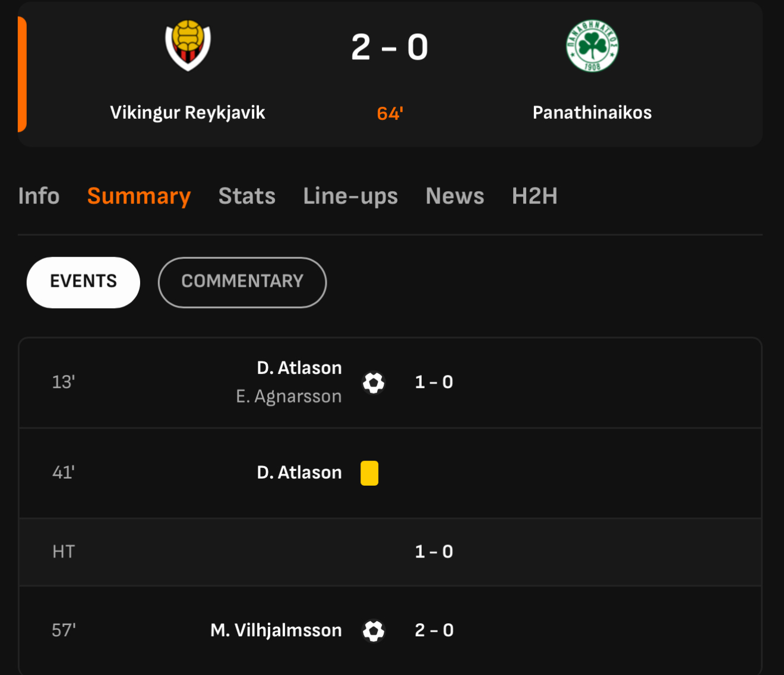
Task: Switch to the Commentary view
Action: click(x=242, y=282)
